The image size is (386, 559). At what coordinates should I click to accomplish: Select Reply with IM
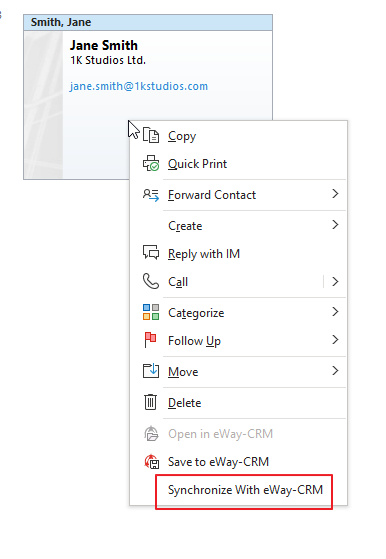point(238,253)
